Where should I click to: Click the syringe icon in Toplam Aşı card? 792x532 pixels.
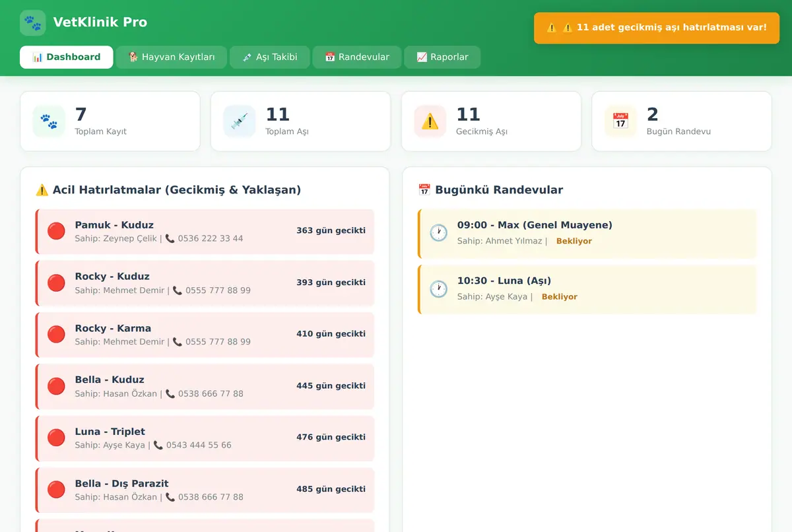[240, 121]
